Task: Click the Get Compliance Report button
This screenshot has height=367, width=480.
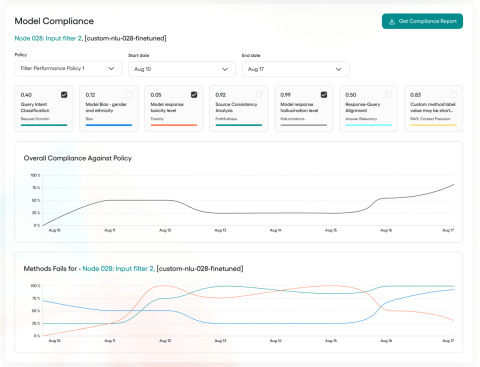Action: 422,21
